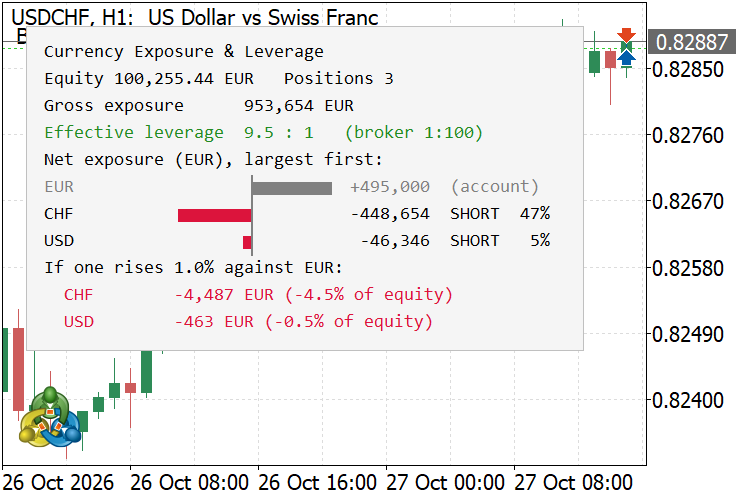Click the '+495,000' EUR account value
750x500 pixels.
(390, 187)
